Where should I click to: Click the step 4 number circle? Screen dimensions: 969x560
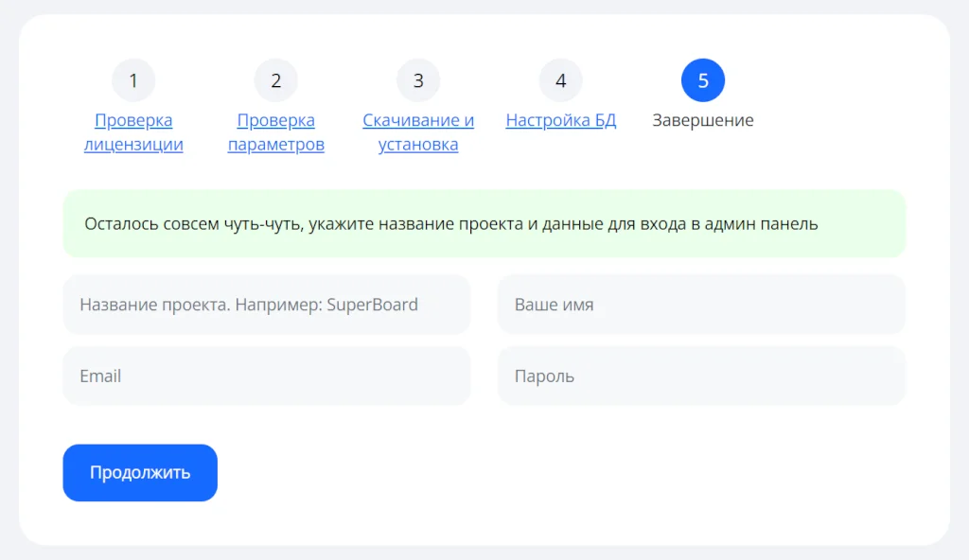point(560,80)
